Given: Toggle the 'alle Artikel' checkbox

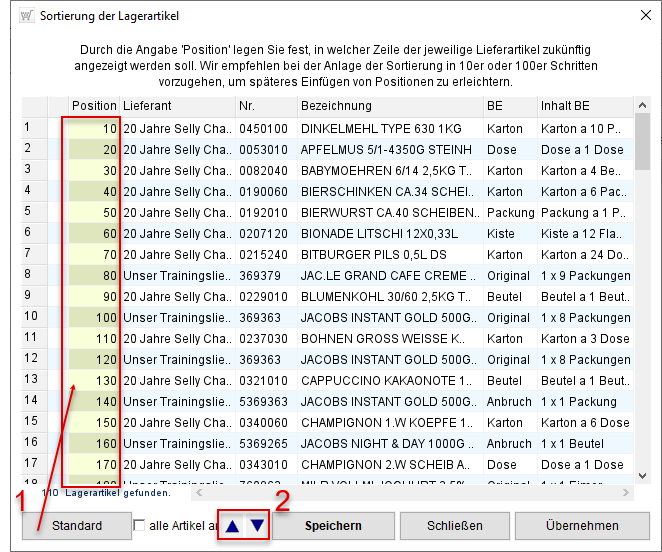Looking at the screenshot, I should (x=138, y=525).
